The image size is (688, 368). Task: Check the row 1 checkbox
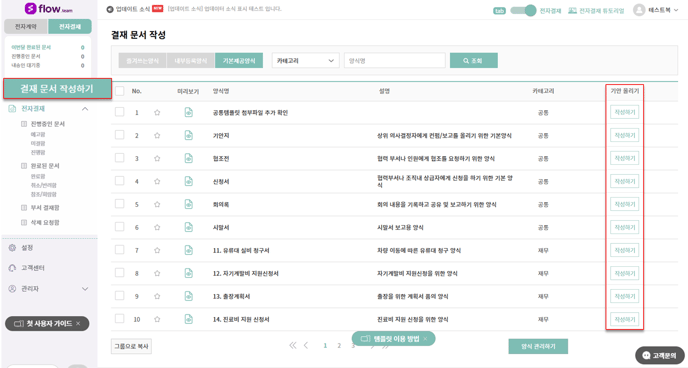tap(119, 112)
